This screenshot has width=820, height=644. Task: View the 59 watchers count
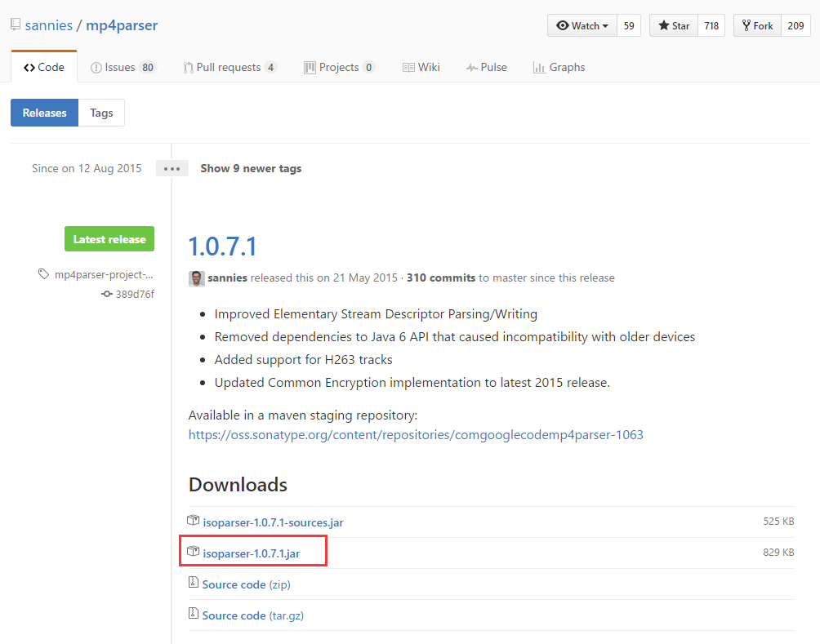click(x=629, y=25)
